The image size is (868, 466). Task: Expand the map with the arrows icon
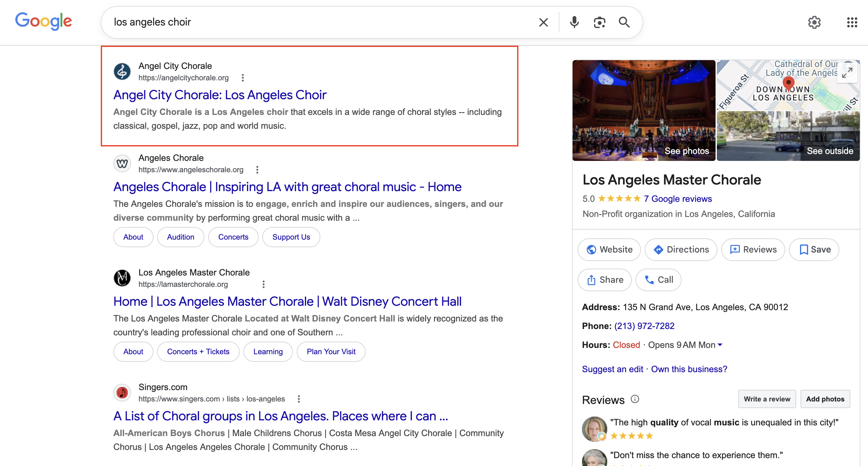point(847,72)
